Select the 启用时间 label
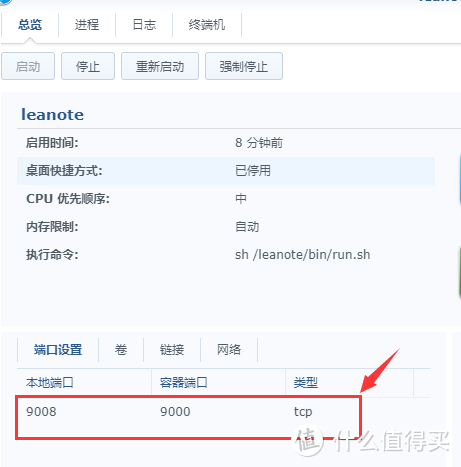 (x=52, y=143)
